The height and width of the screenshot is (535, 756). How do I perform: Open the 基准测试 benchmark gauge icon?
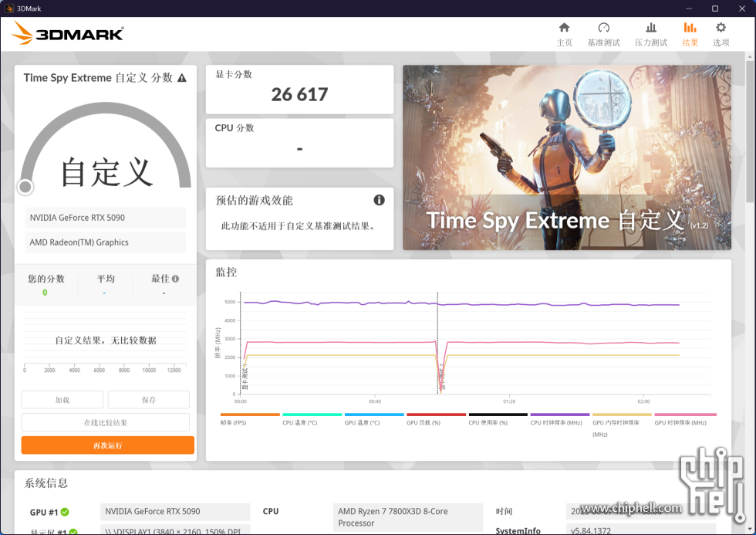click(x=603, y=28)
